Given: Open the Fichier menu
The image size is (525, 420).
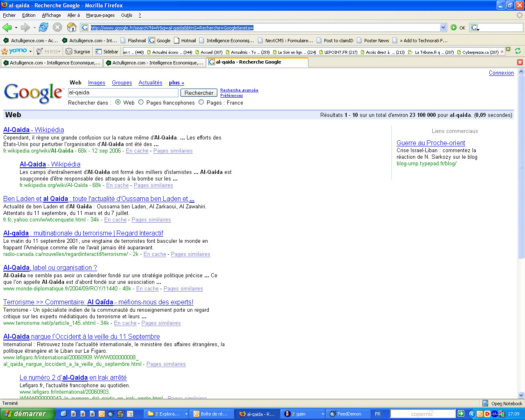Looking at the screenshot, I should coord(9,15).
